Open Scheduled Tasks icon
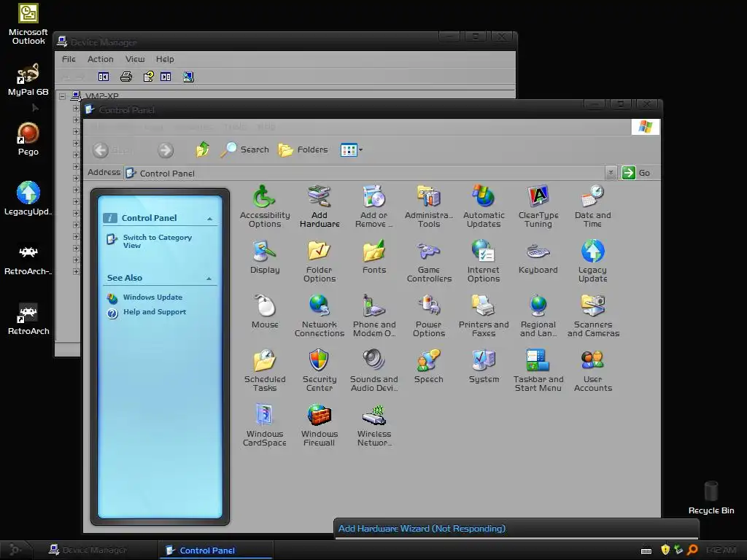 point(264,370)
